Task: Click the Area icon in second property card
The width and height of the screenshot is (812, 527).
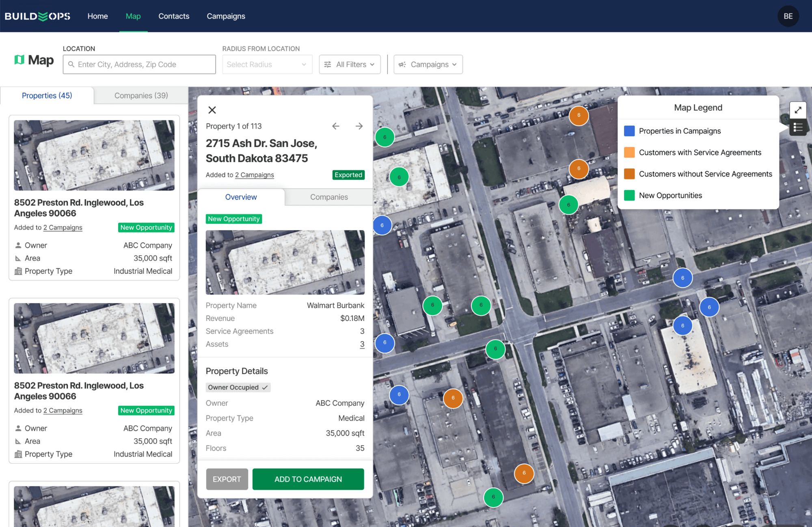Action: coord(18,441)
